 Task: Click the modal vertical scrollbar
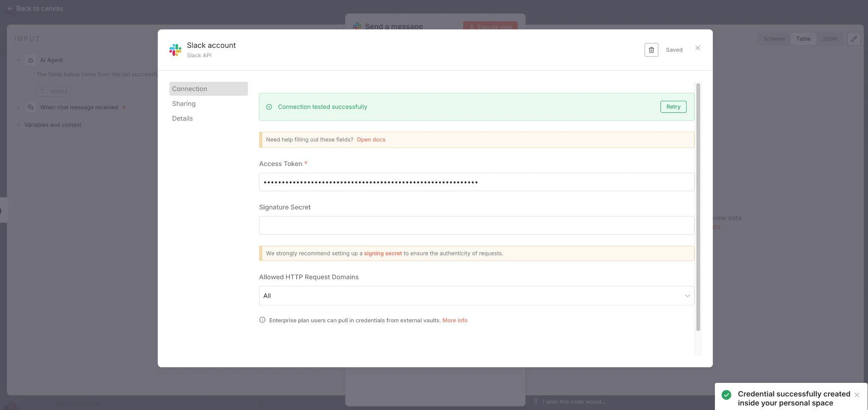(698, 207)
